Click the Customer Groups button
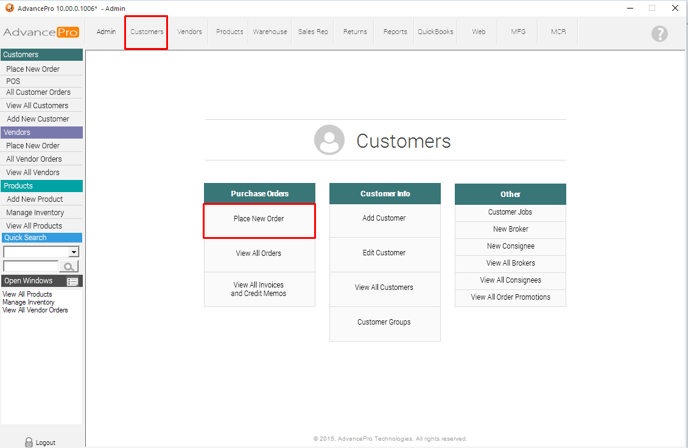 coord(384,322)
